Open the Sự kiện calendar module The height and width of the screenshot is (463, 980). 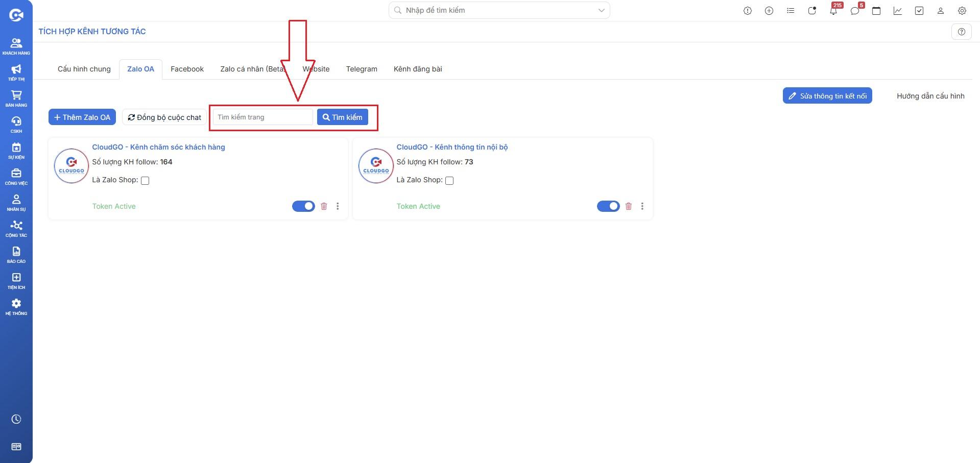pos(16,150)
